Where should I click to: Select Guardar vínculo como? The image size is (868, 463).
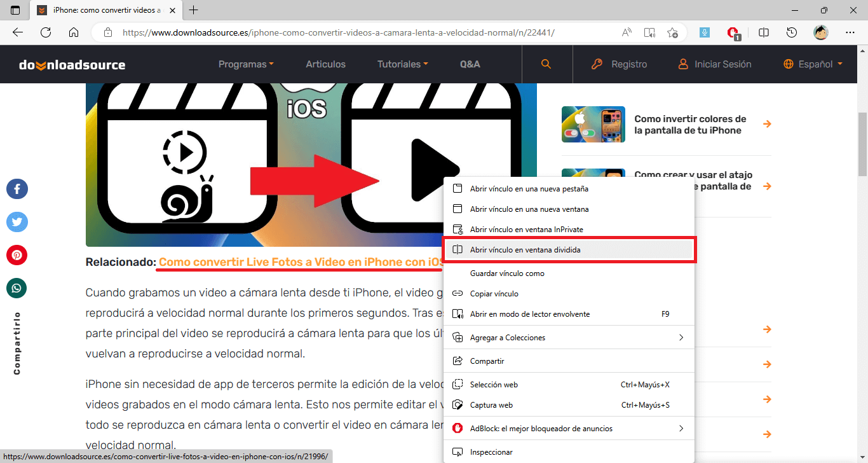pos(569,273)
